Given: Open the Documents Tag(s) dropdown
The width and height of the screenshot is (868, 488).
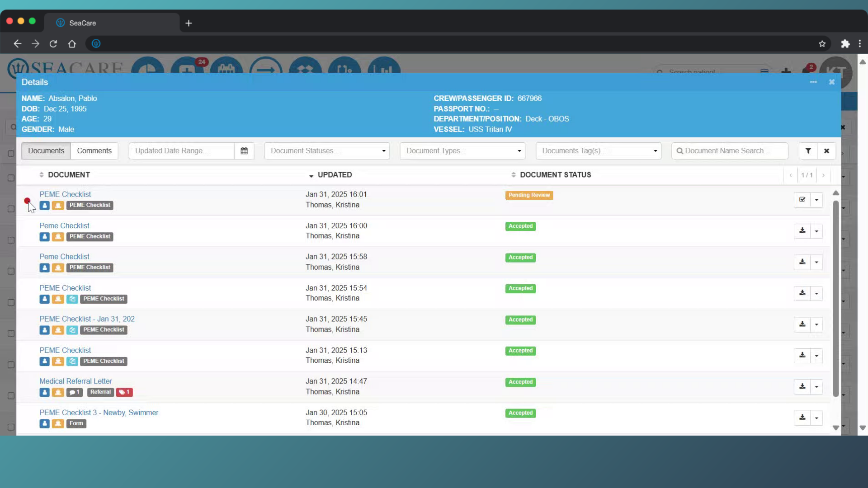Looking at the screenshot, I should 599,151.
